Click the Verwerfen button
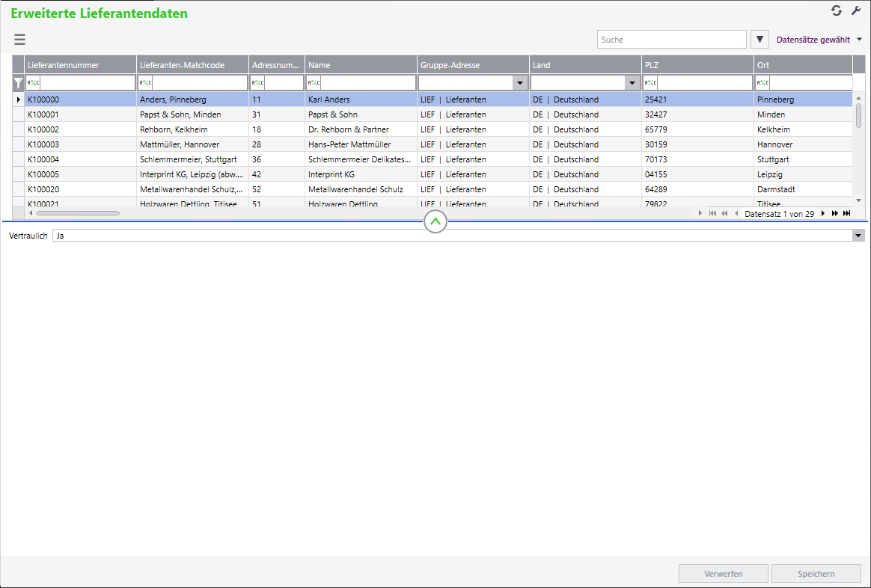 click(x=723, y=574)
